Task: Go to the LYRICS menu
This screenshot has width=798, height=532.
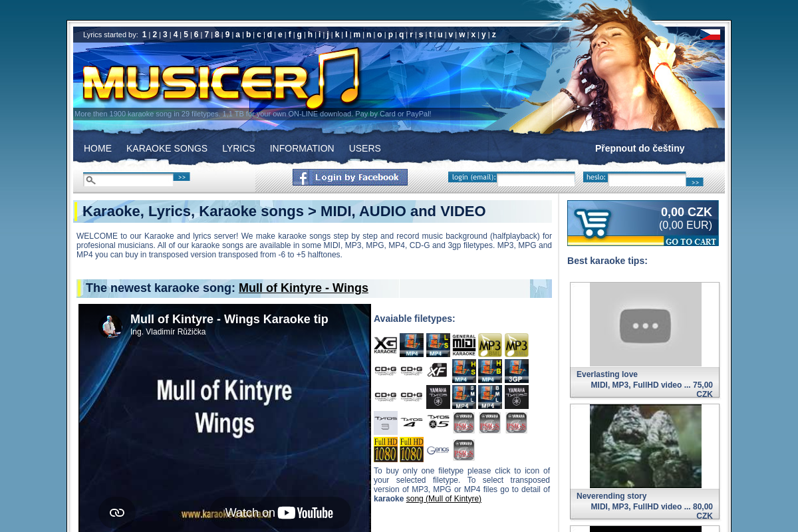Action: click(x=239, y=148)
